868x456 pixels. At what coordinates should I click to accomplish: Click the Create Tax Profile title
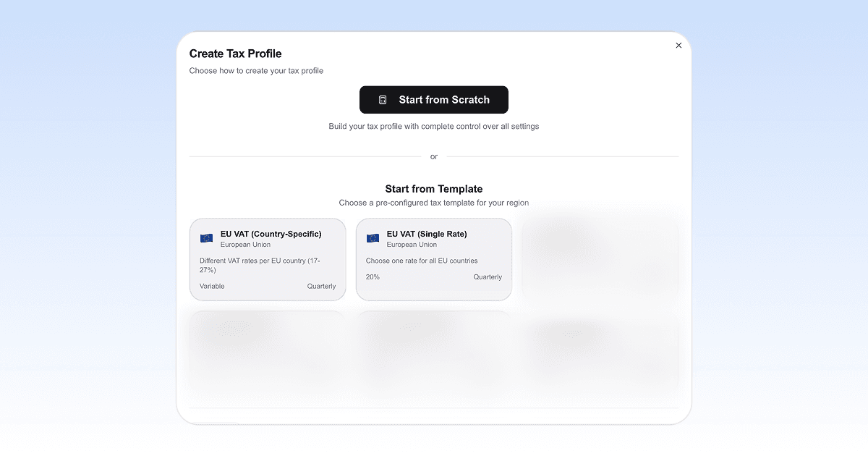(235, 54)
